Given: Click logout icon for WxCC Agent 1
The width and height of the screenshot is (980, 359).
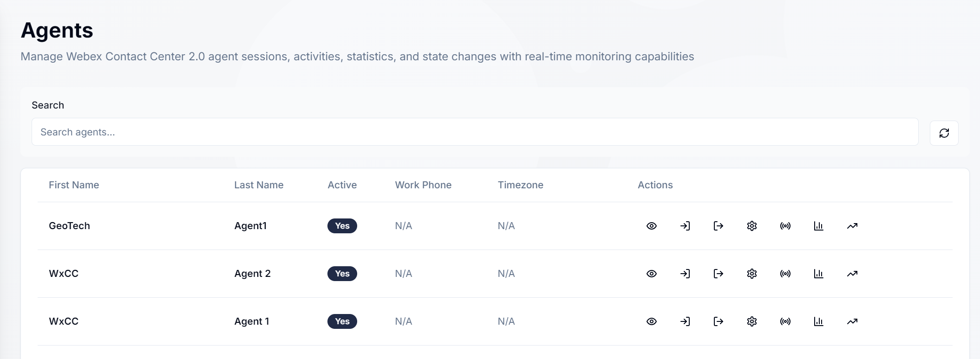Looking at the screenshot, I should point(719,321).
